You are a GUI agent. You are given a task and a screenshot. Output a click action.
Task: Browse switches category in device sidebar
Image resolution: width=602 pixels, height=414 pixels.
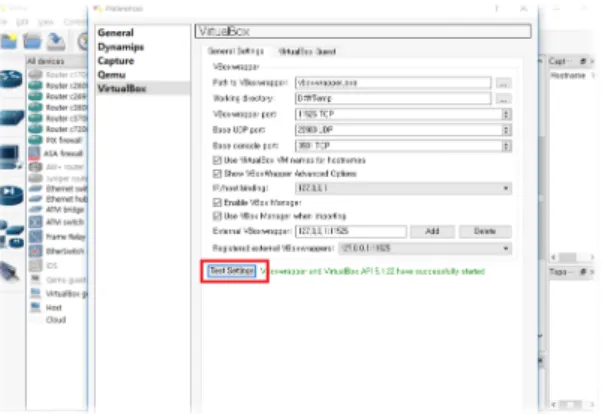pyautogui.click(x=12, y=117)
